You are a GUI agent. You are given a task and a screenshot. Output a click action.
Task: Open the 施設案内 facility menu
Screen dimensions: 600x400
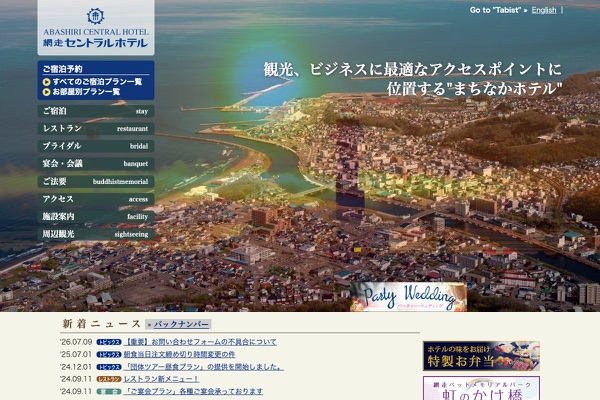(x=96, y=217)
